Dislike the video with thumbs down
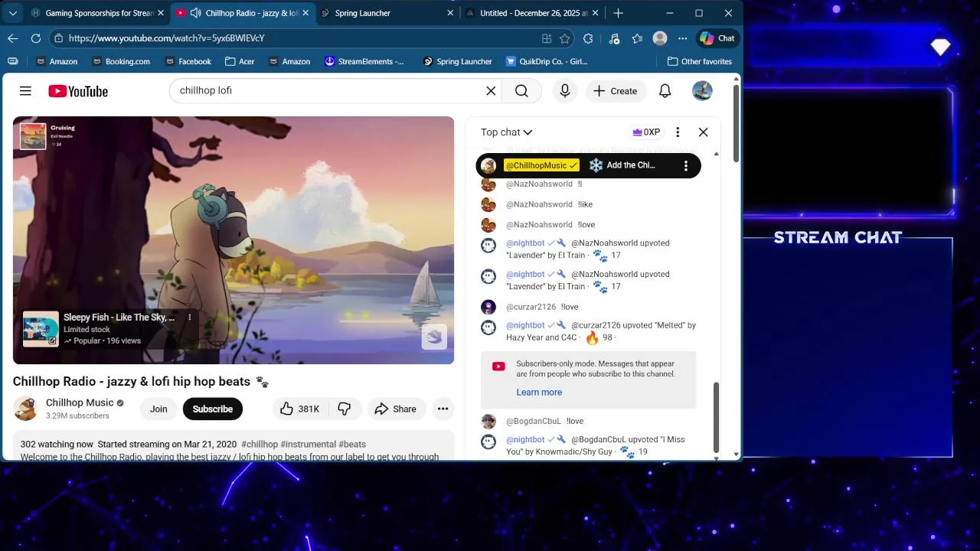This screenshot has height=551, width=980. 345,409
